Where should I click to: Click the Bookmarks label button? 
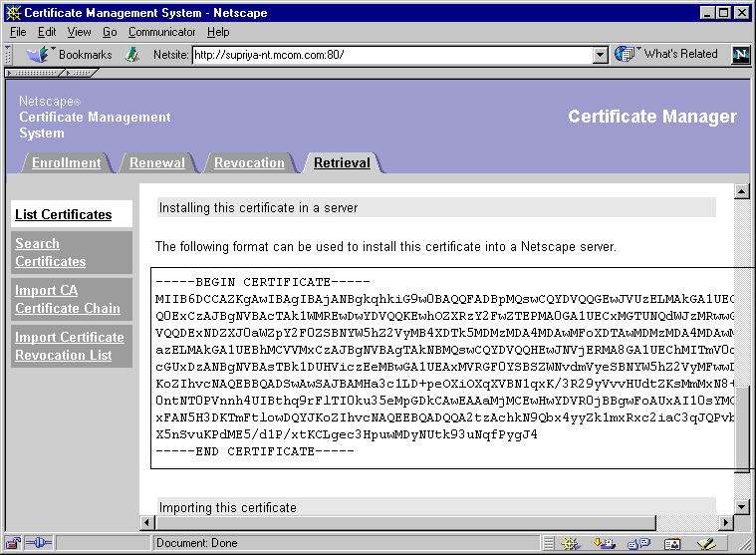click(86, 55)
